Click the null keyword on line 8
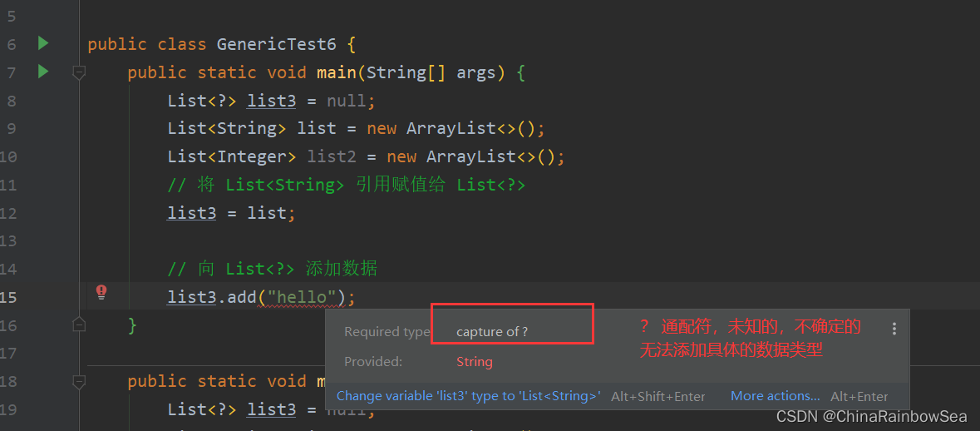 (x=347, y=101)
